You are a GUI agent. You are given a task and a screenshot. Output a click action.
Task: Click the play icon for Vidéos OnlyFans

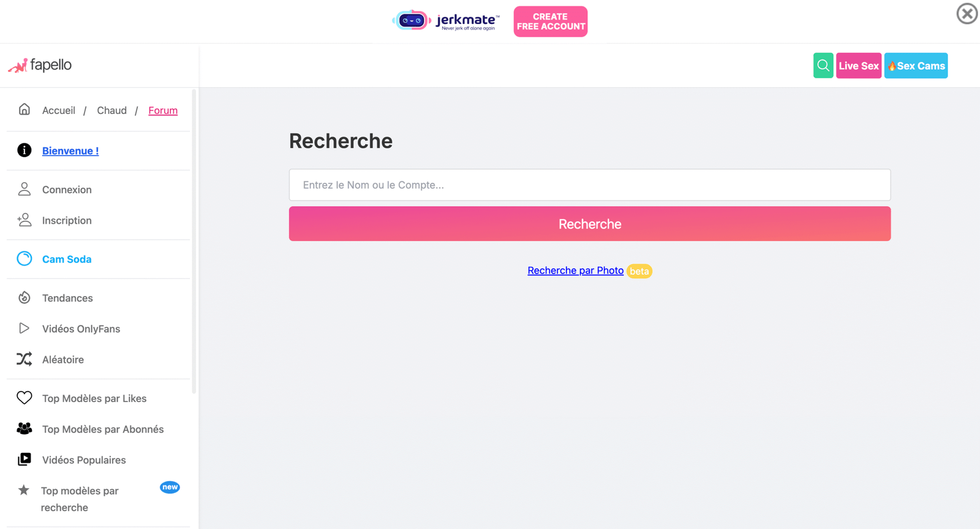[x=24, y=329]
